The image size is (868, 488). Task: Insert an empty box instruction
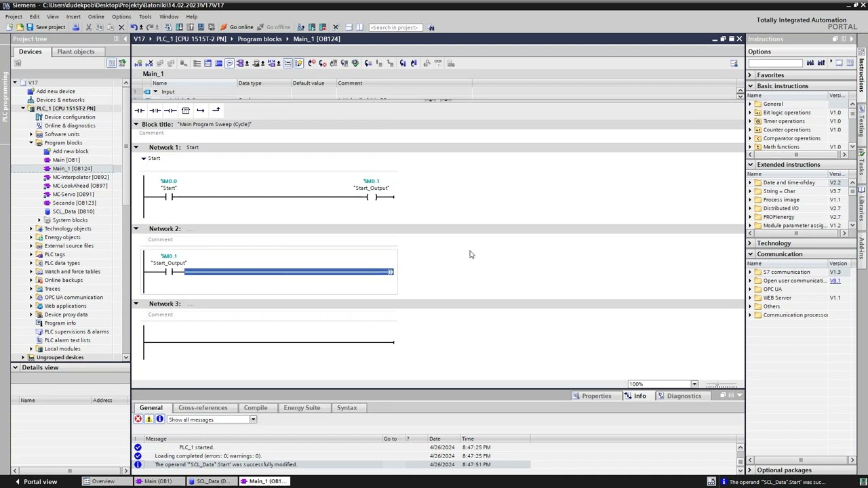tap(185, 110)
